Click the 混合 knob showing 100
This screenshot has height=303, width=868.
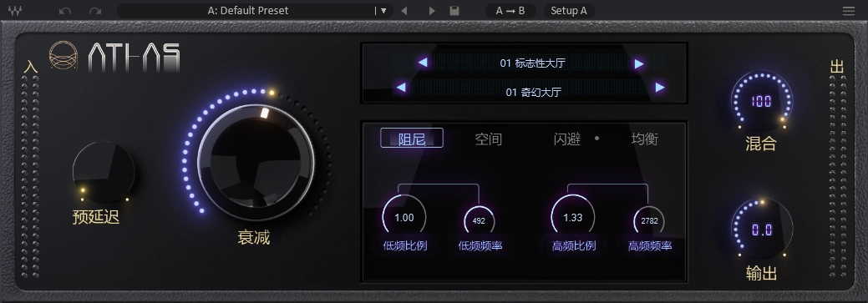[761, 101]
